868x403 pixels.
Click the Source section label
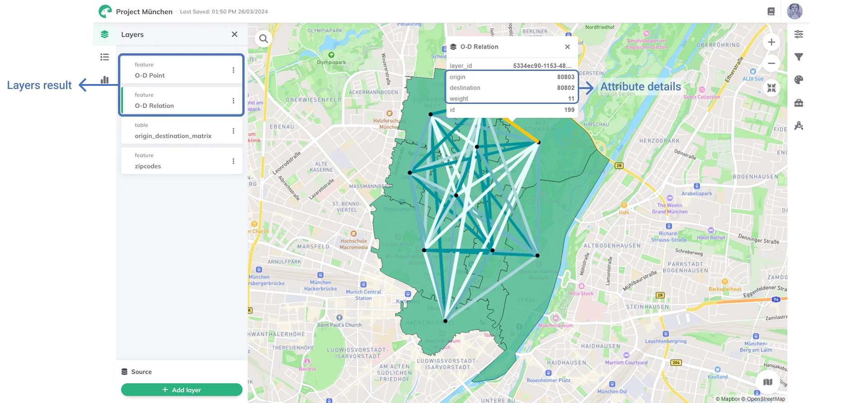point(142,372)
